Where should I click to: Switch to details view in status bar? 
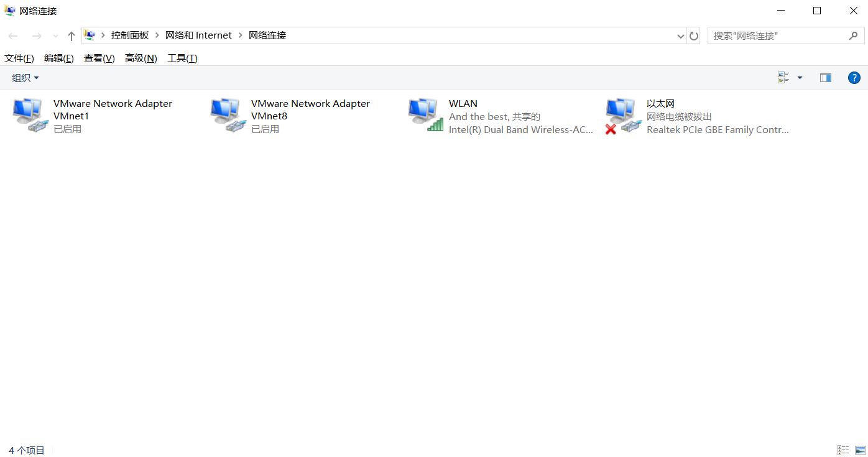(x=843, y=450)
